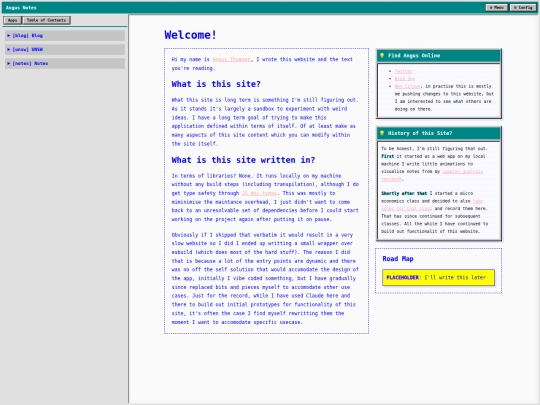Switch to the Table of Contents tab
The height and width of the screenshot is (405, 540).
[x=46, y=20]
